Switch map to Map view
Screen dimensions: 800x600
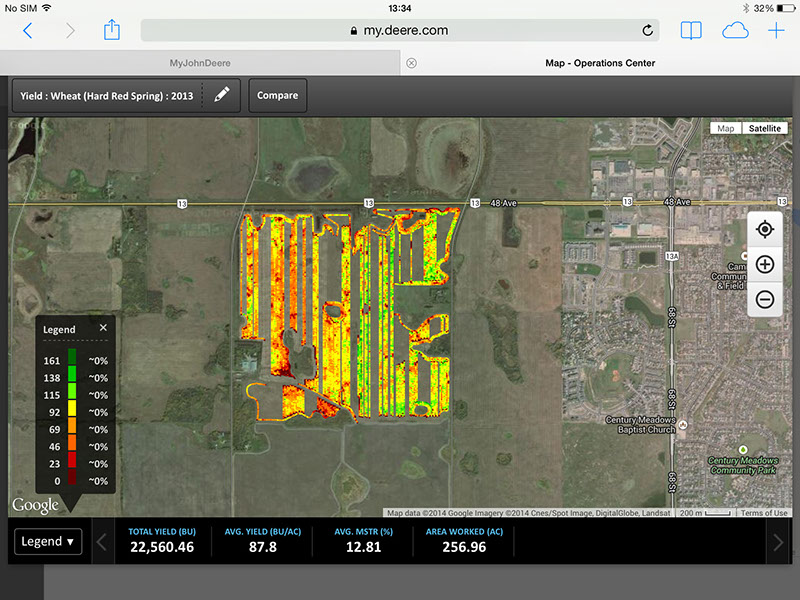[x=726, y=128]
